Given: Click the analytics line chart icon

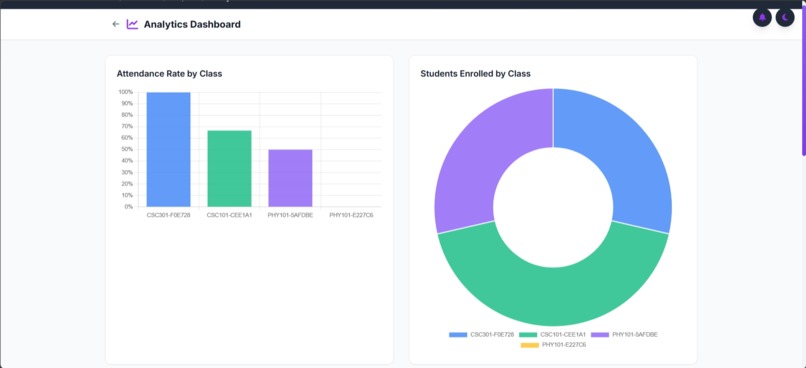Looking at the screenshot, I should click(x=133, y=24).
